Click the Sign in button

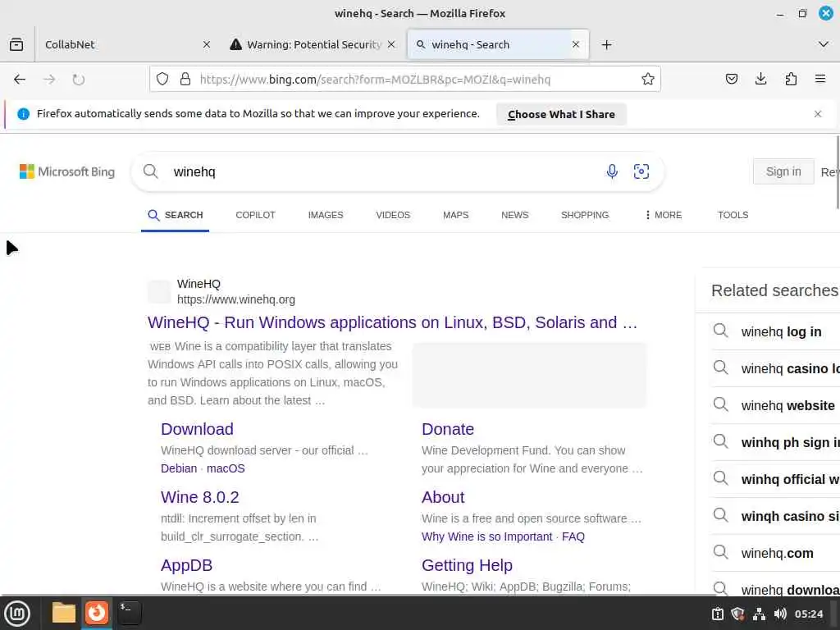(x=783, y=171)
